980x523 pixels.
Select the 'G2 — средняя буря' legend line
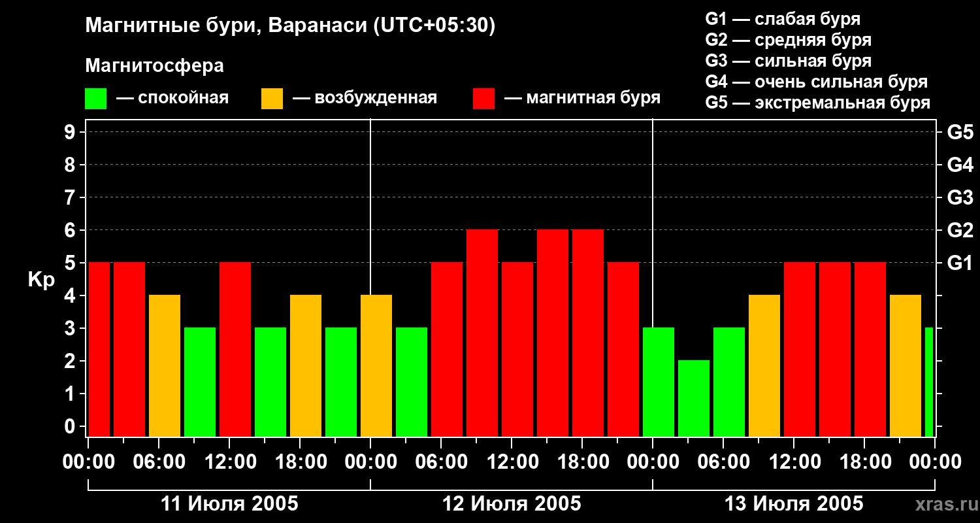[789, 40]
